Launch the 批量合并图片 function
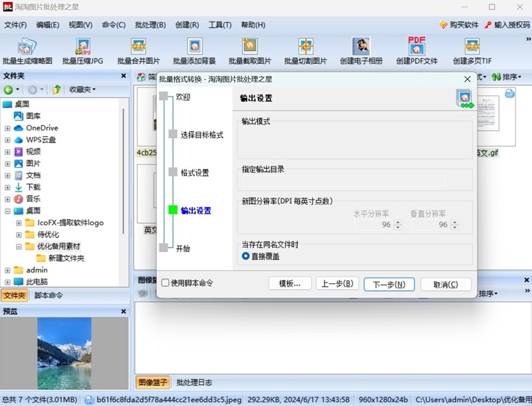Image resolution: width=532 pixels, height=406 pixels. pyautogui.click(x=138, y=50)
